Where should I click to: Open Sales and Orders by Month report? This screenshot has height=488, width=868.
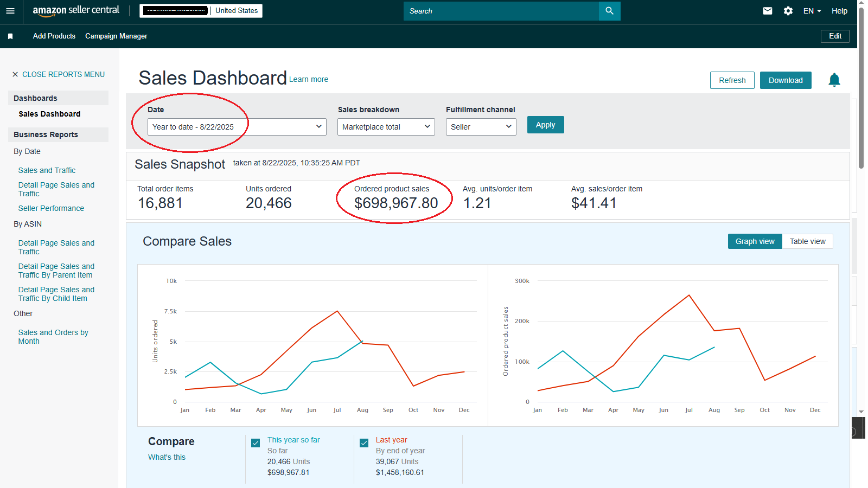coord(53,337)
